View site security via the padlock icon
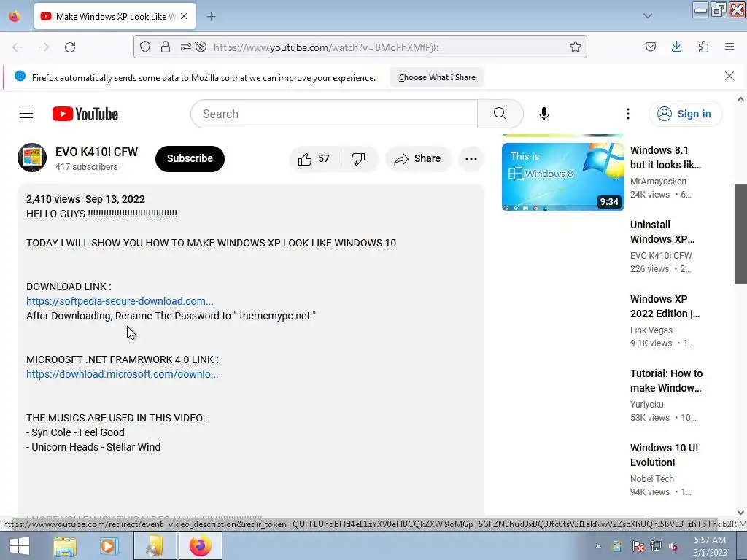Screen dimensions: 747x560 click(166, 47)
